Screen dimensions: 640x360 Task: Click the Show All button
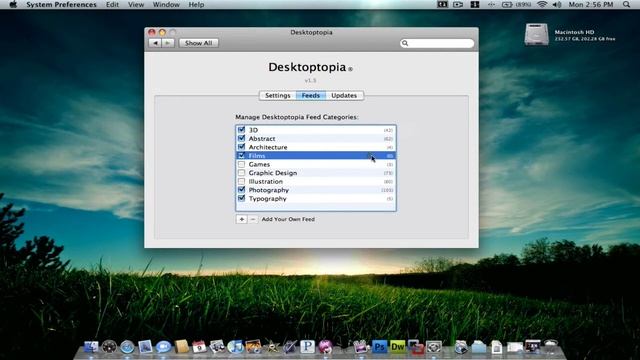(198, 43)
